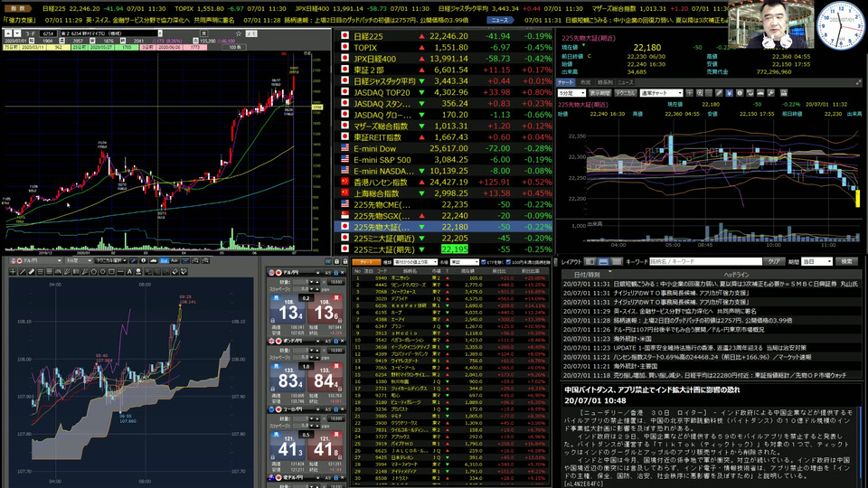The height and width of the screenshot is (488, 868).
Task: Click the ドル/円 buy price tile 13.6
Action: pos(325,310)
